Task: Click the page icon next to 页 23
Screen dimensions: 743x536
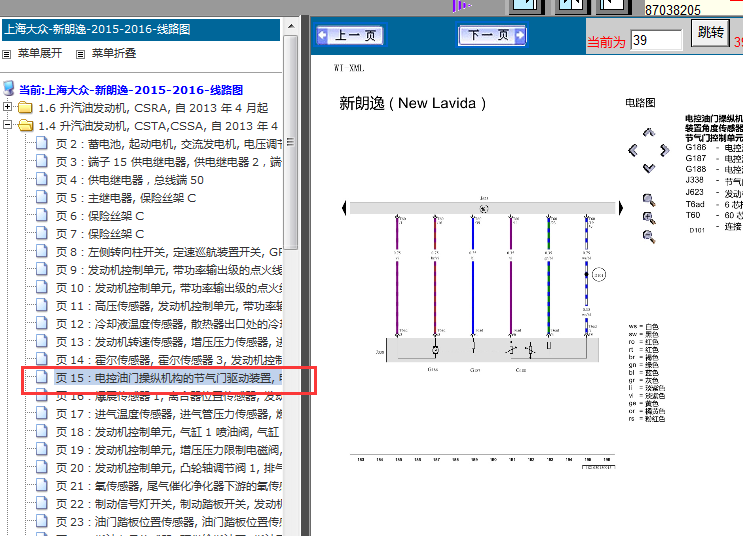Action: (42, 521)
